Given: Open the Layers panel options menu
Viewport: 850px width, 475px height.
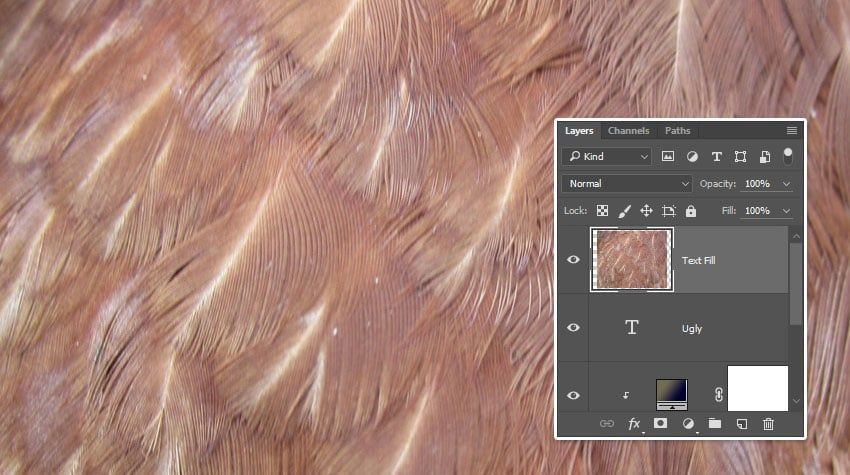Looking at the screenshot, I should 791,131.
